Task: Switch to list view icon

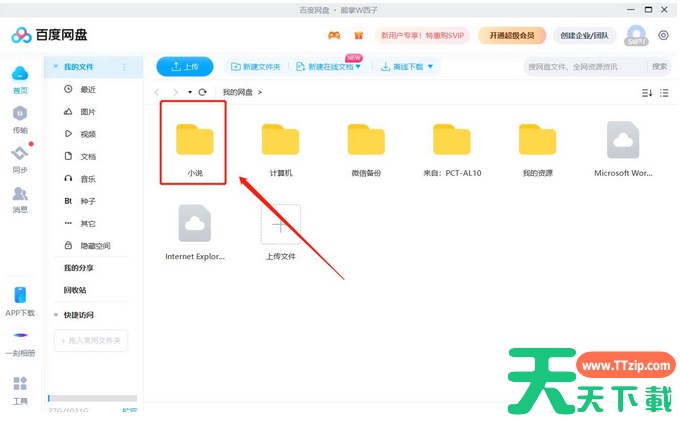Action: coord(664,93)
